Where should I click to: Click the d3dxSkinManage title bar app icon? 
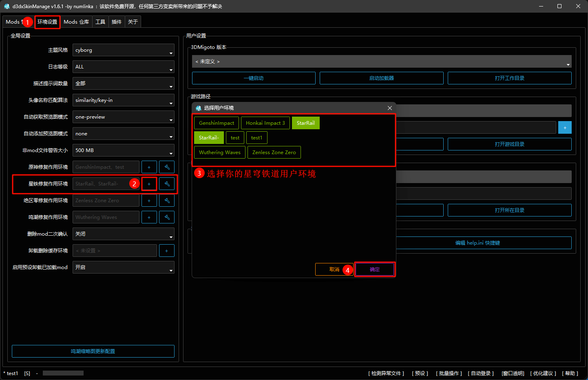coord(7,6)
